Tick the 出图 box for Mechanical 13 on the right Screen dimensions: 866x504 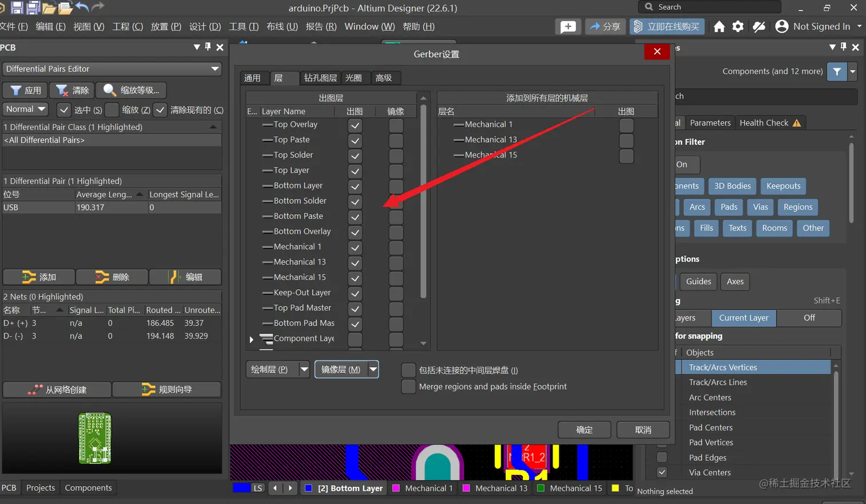tap(627, 140)
